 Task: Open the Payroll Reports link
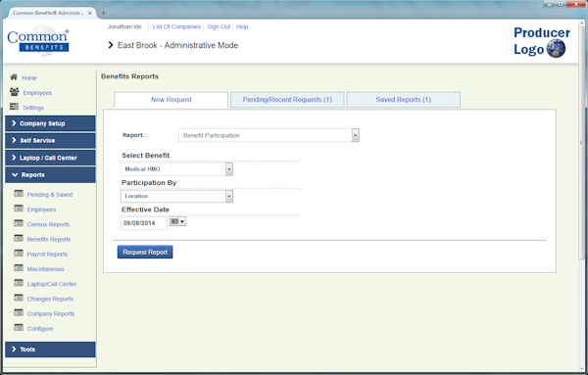pyautogui.click(x=47, y=254)
